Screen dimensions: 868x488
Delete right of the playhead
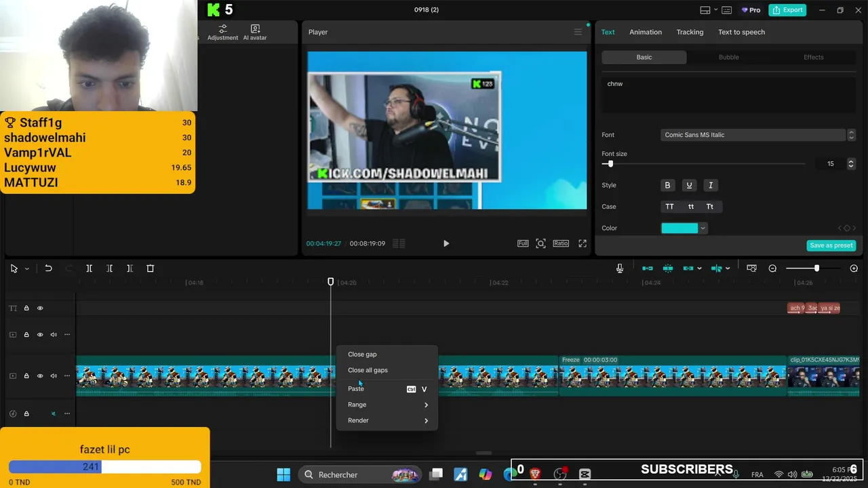click(130, 268)
